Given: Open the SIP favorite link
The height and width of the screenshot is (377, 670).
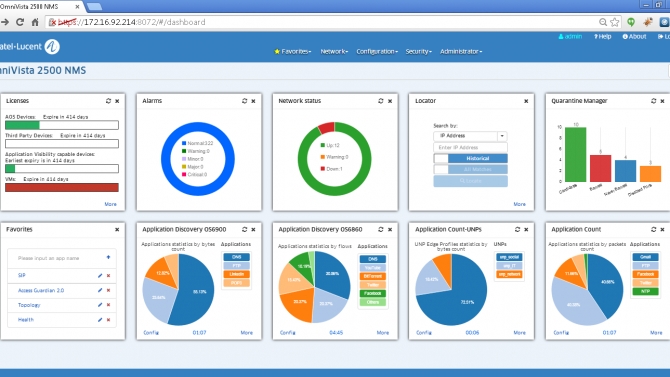Looking at the screenshot, I should [x=22, y=275].
